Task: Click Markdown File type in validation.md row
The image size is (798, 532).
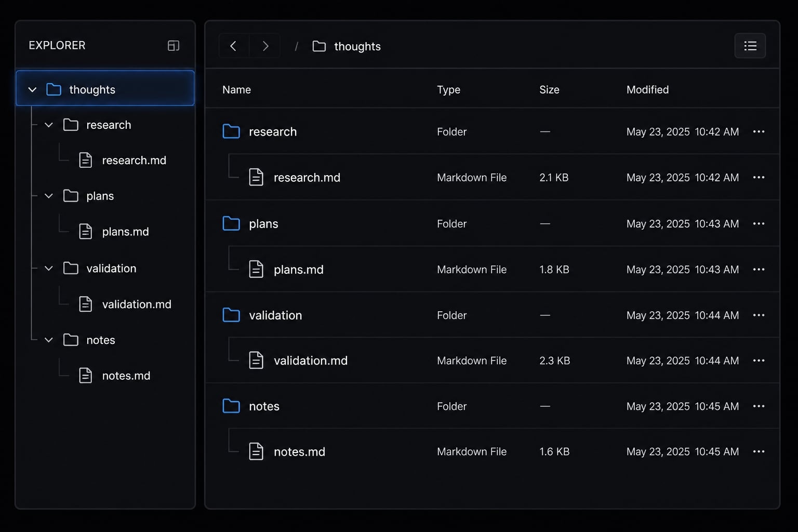Action: coord(472,360)
